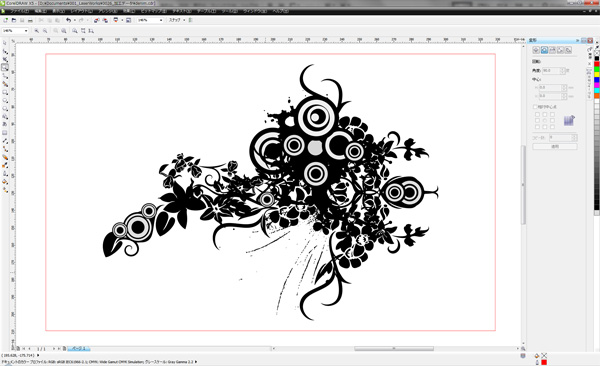The width and height of the screenshot is (600, 366).
Task: Select the Rotate tab icon in transform docker
Action: (544, 50)
